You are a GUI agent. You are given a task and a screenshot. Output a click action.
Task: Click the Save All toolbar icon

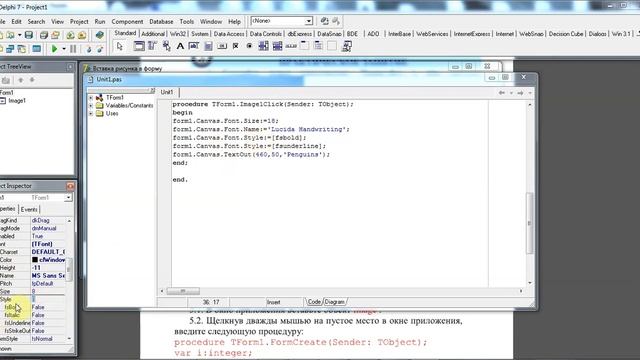(x=44, y=35)
